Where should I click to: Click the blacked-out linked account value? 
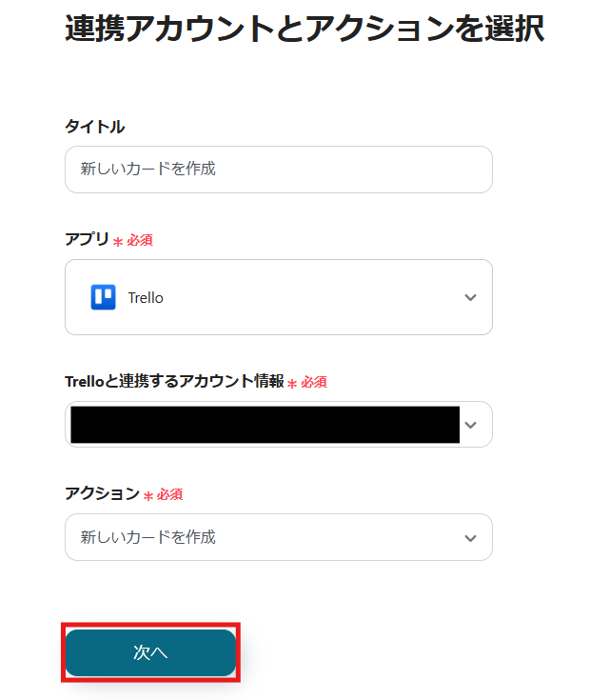click(x=266, y=425)
